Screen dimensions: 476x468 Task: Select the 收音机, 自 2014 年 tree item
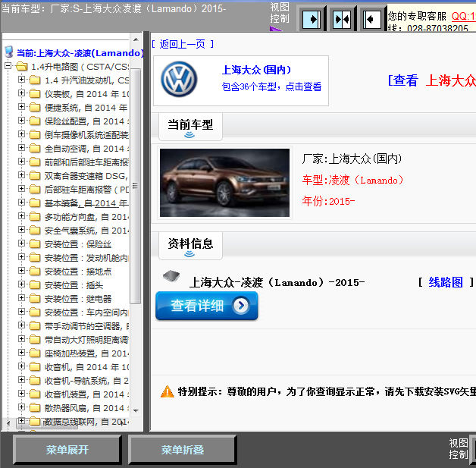(x=86, y=367)
